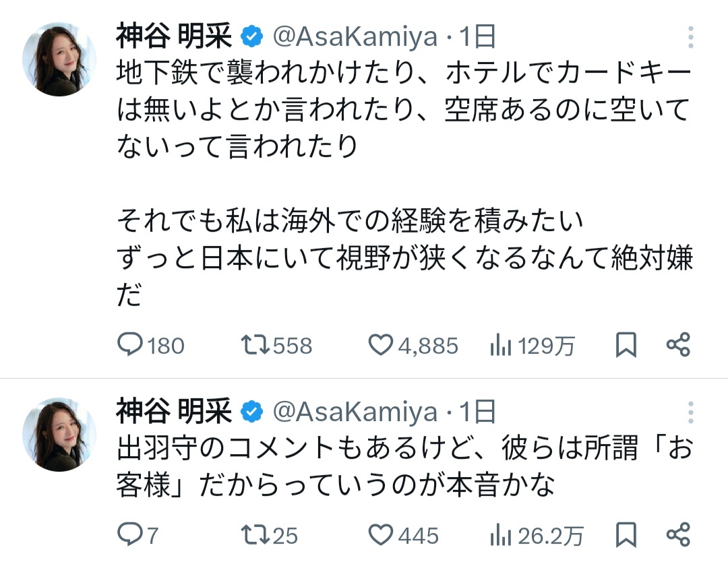Image resolution: width=728 pixels, height=568 pixels.
Task: Reply to the subway tweet with 180 comments
Action: (129, 346)
